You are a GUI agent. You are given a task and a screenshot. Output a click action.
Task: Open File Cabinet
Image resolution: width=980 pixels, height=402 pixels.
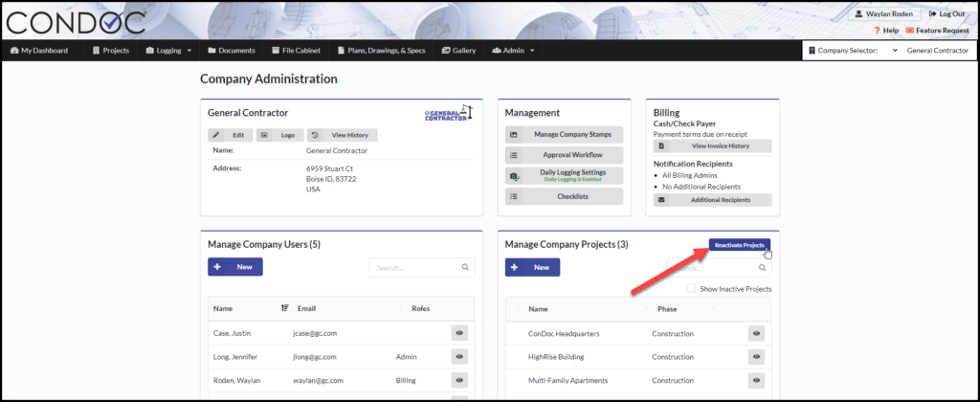(297, 51)
